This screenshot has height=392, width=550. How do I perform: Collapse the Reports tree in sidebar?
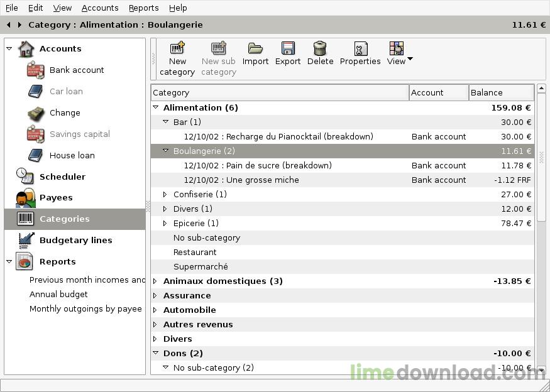click(9, 261)
